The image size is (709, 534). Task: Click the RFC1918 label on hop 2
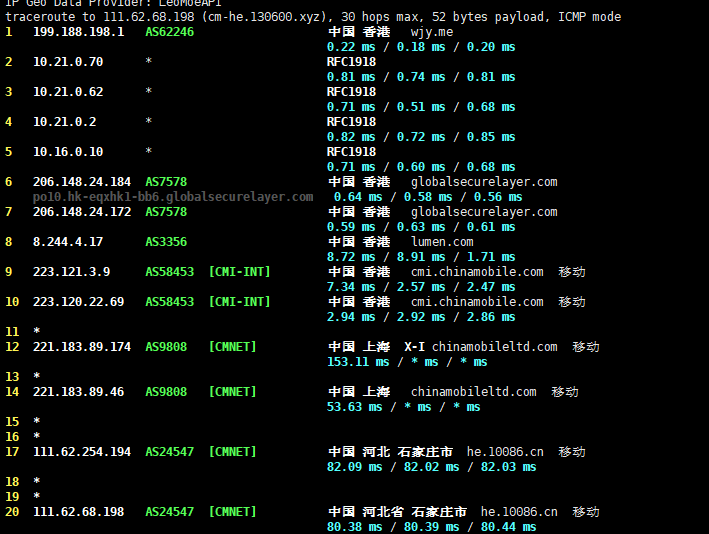(x=351, y=62)
